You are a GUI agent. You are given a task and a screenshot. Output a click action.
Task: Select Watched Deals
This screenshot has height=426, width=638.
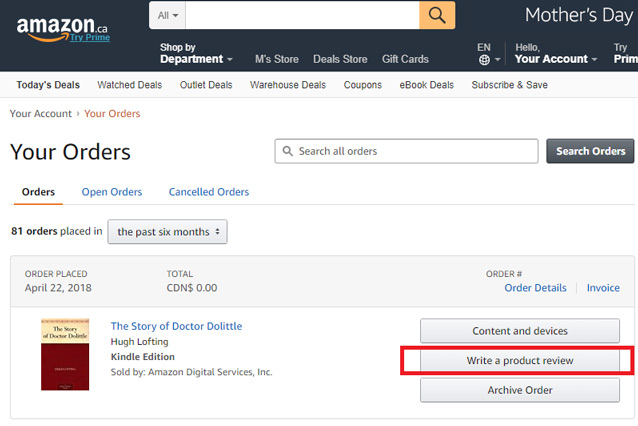point(129,85)
